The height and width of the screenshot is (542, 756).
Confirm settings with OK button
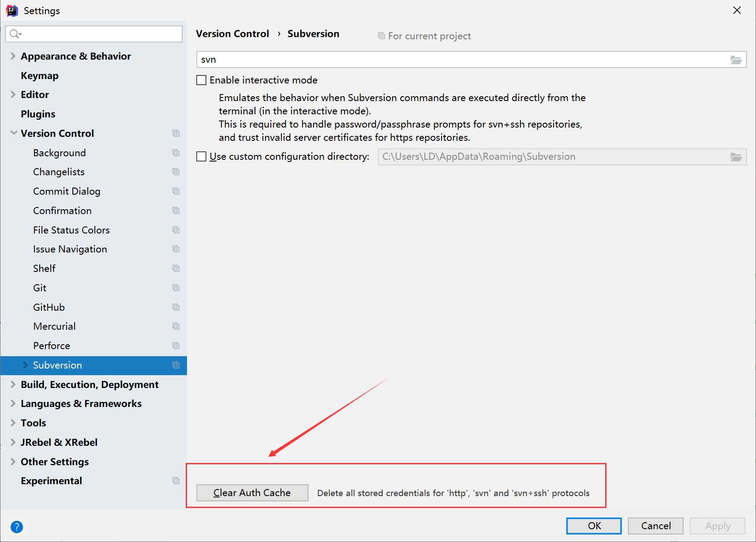(x=594, y=526)
